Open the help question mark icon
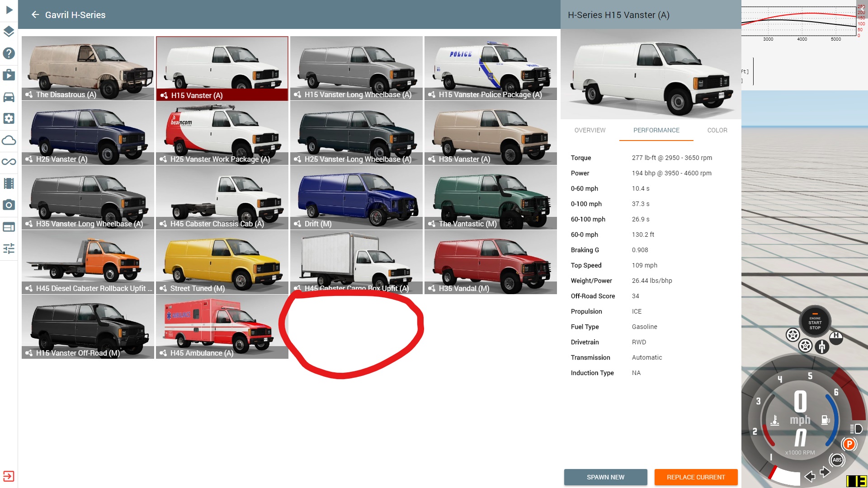Viewport: 868px width, 488px height. [9, 53]
